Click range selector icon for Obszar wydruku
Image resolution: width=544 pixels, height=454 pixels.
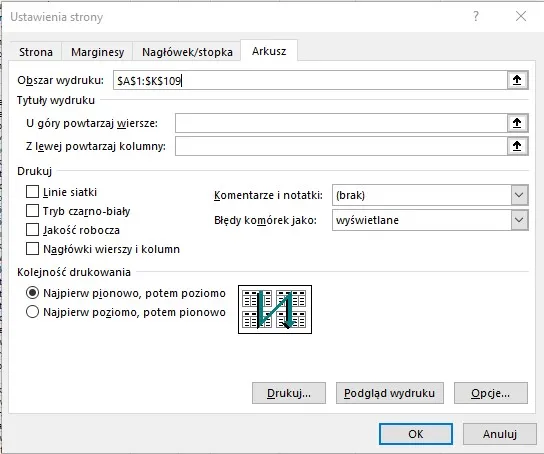pyautogui.click(x=517, y=80)
